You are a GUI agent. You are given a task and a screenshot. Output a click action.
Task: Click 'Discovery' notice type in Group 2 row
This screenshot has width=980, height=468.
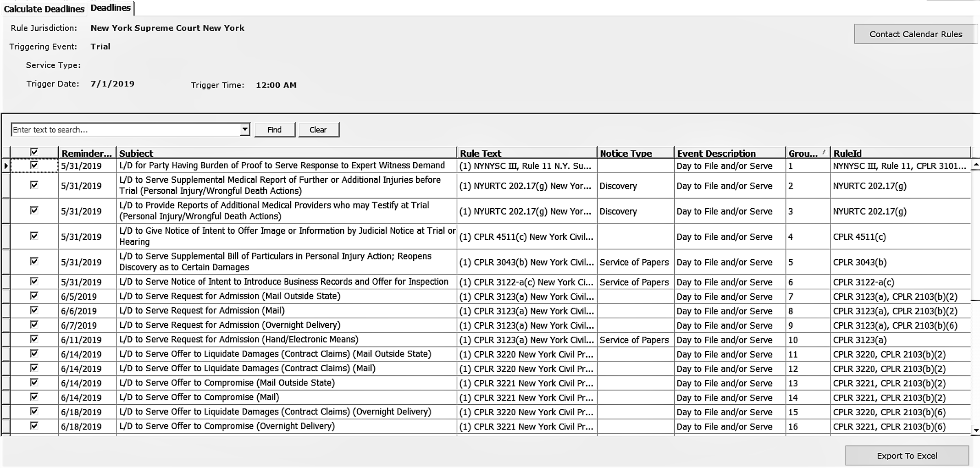[x=618, y=186]
